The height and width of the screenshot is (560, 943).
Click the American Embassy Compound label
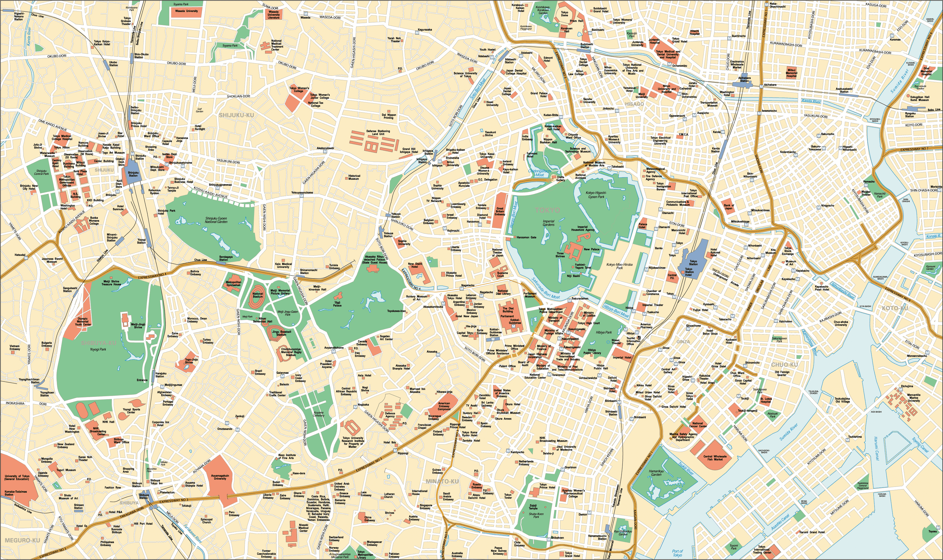click(444, 406)
